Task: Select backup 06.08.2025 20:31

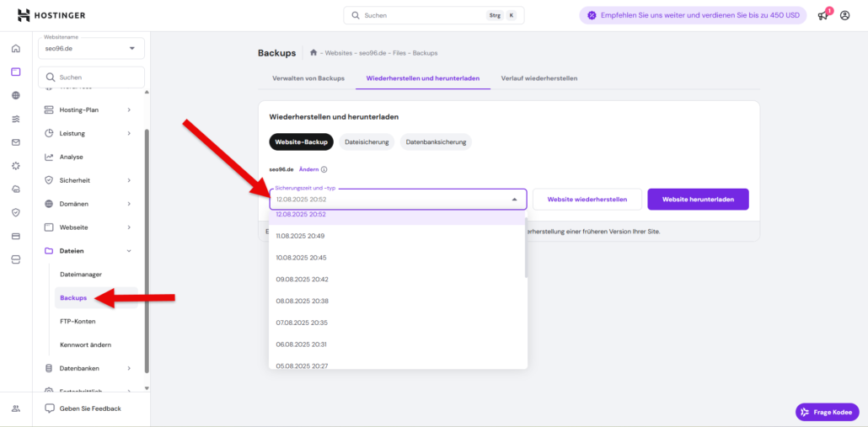Action: (396, 344)
